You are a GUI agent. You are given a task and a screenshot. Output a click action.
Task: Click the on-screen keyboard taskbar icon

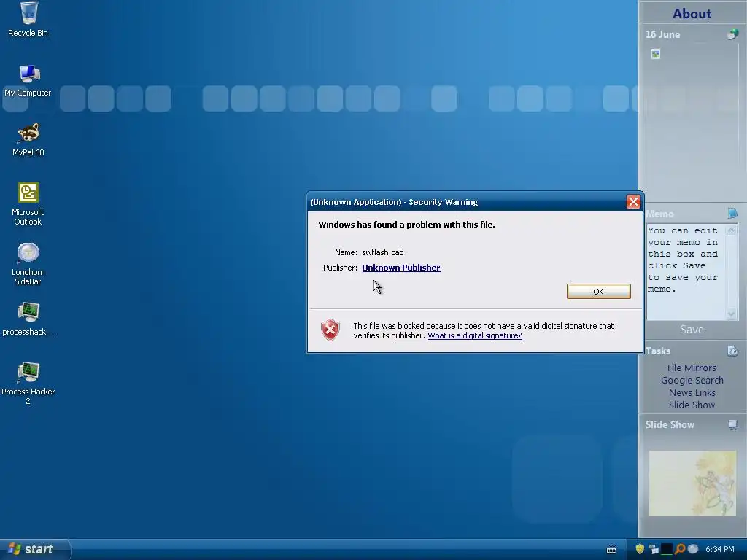click(x=612, y=550)
